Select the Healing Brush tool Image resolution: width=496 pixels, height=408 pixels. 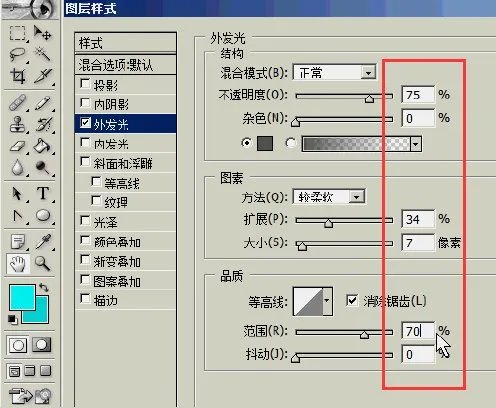[x=17, y=103]
